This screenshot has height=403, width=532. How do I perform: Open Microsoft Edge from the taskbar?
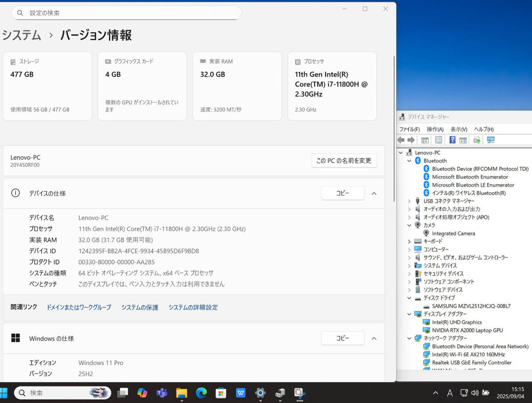point(201,393)
